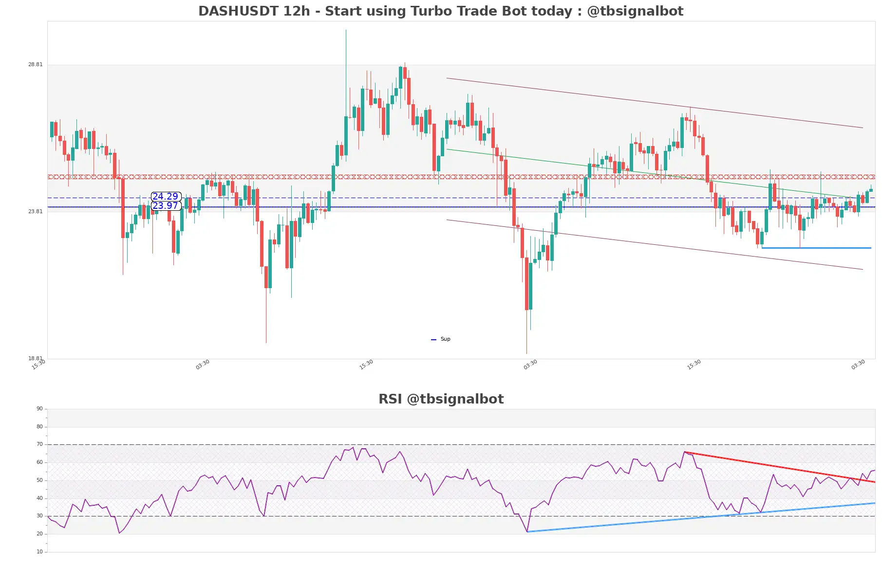Click the RSI axis value 60
The image size is (882, 588).
pos(39,462)
